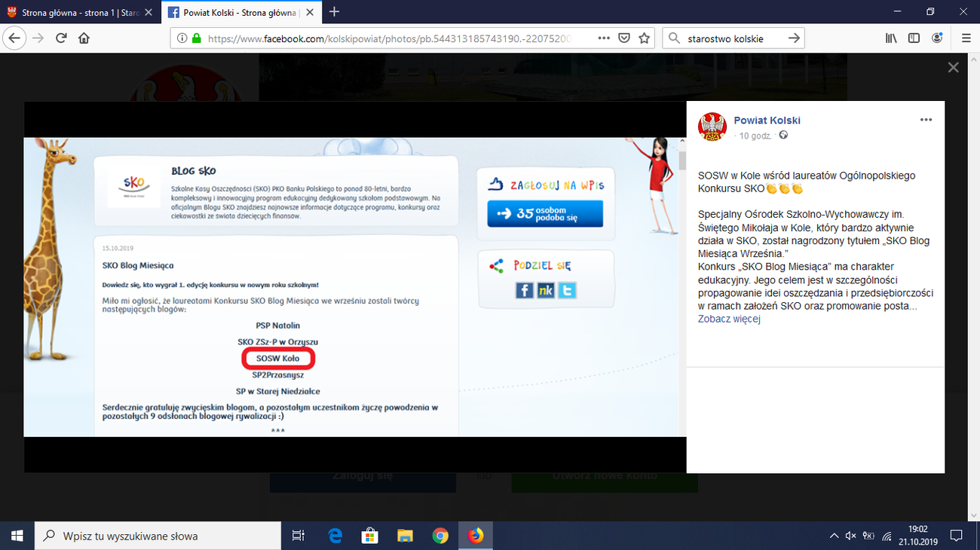Open Windows notification center
This screenshot has height=550, width=980.
click(x=956, y=536)
